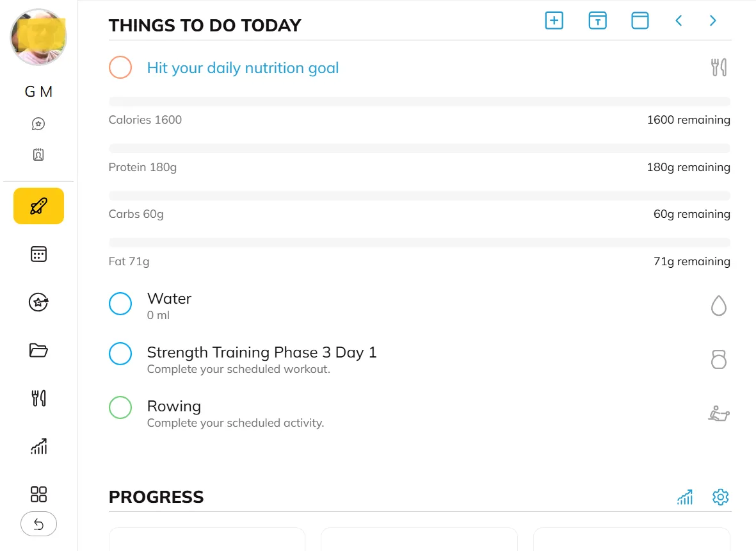Viewport: 756px width, 551px height.
Task: Click the back arrow button in sidebar
Action: tap(38, 525)
